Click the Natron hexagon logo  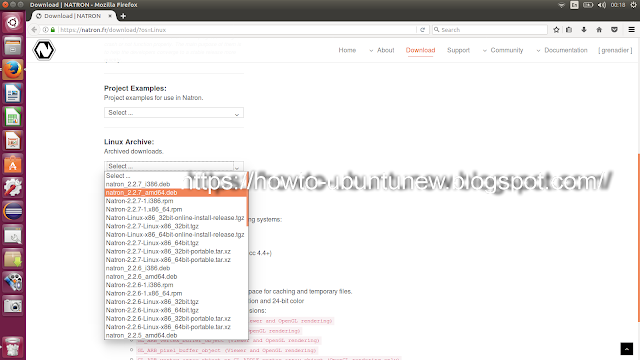(44, 50)
